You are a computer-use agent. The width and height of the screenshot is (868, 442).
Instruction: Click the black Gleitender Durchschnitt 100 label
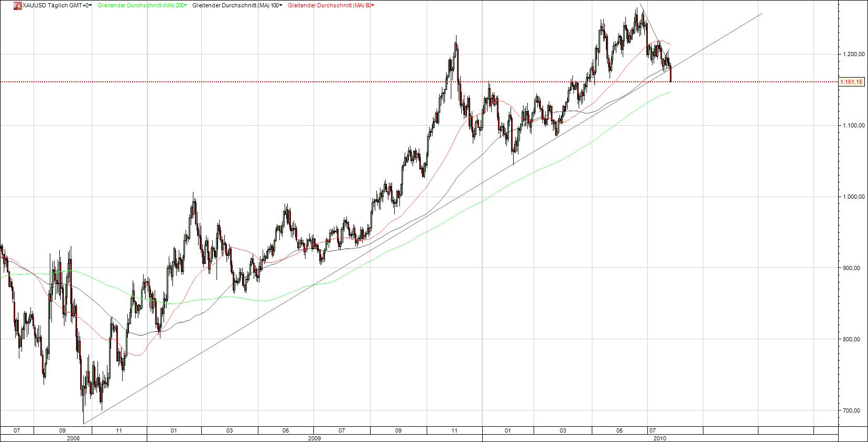(235, 5)
